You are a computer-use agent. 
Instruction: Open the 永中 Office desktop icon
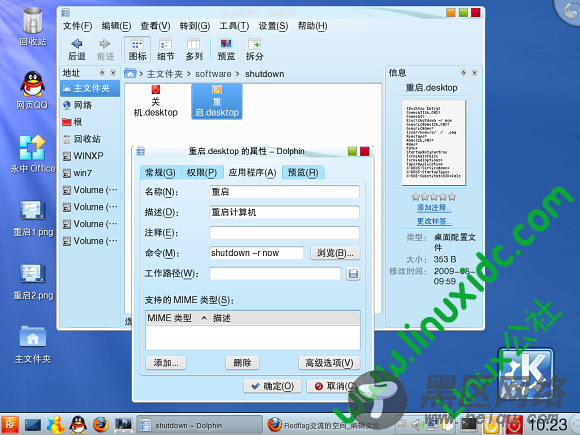click(x=33, y=154)
